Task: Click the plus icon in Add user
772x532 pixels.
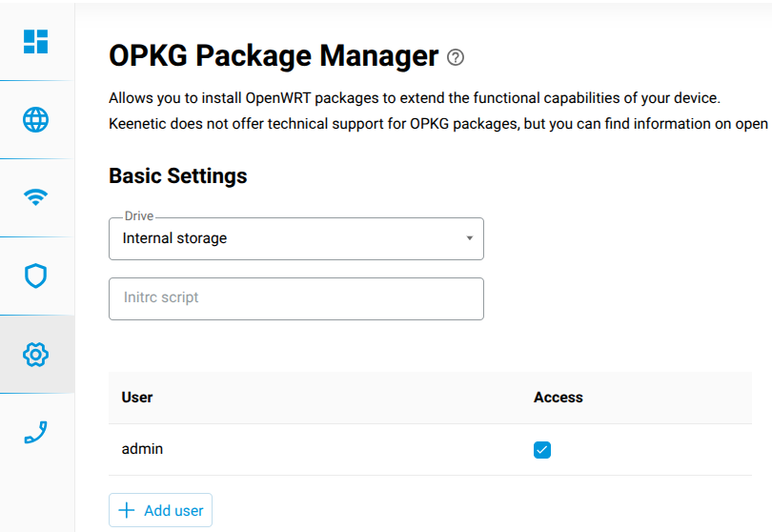Action: click(x=127, y=510)
